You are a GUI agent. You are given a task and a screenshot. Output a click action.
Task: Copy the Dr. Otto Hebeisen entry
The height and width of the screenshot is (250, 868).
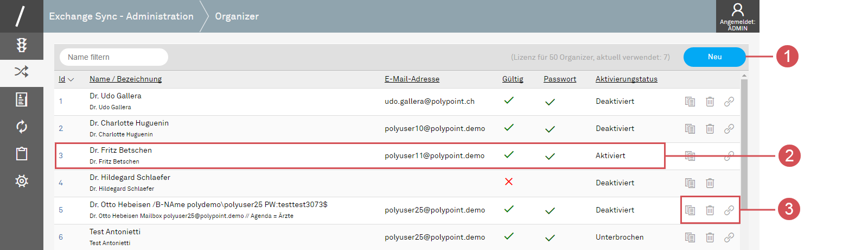point(690,210)
